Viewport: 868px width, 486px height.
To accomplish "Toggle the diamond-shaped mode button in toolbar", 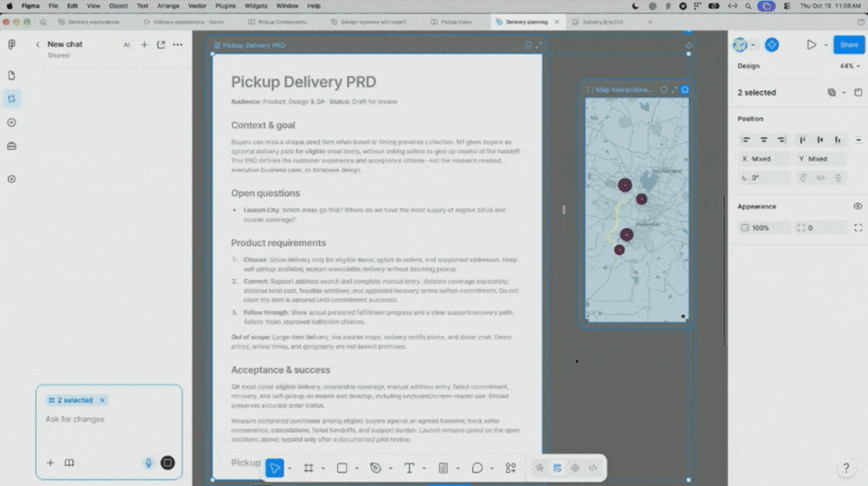I will pyautogui.click(x=575, y=468).
